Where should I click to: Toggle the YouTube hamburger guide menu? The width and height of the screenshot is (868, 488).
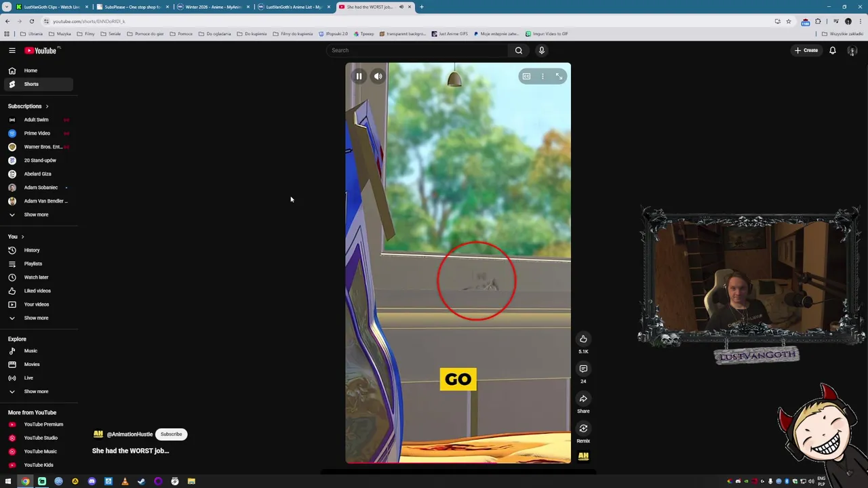pyautogui.click(x=12, y=50)
